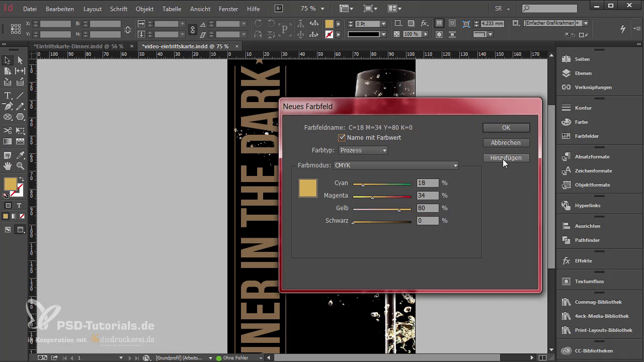Open the Seiten panel
Viewport: 644px width, 362px height.
pos(582,59)
